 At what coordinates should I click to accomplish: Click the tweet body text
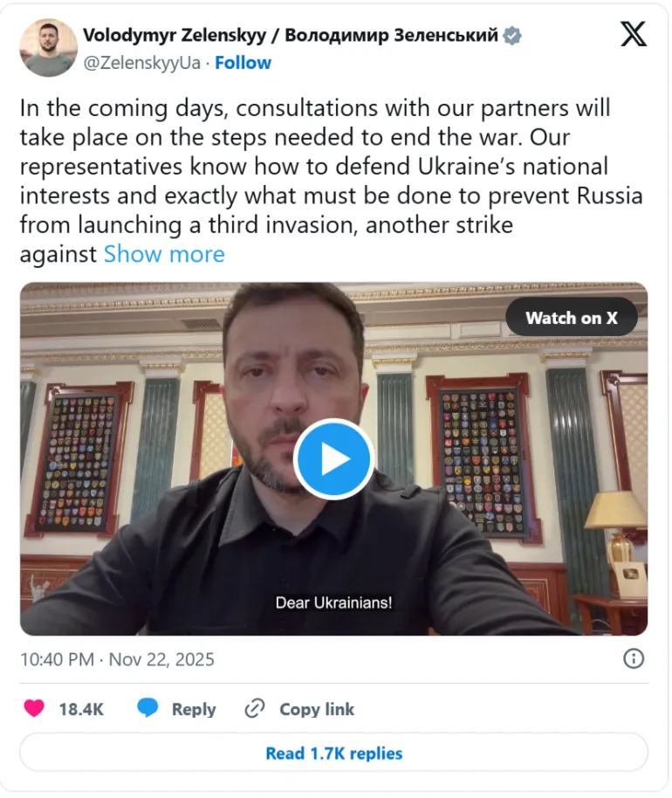pyautogui.click(x=331, y=181)
